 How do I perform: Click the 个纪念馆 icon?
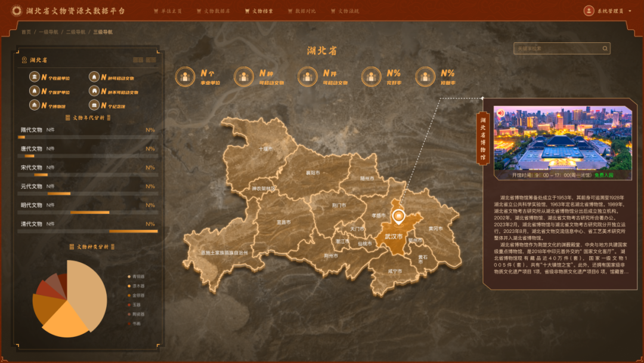pos(94,105)
